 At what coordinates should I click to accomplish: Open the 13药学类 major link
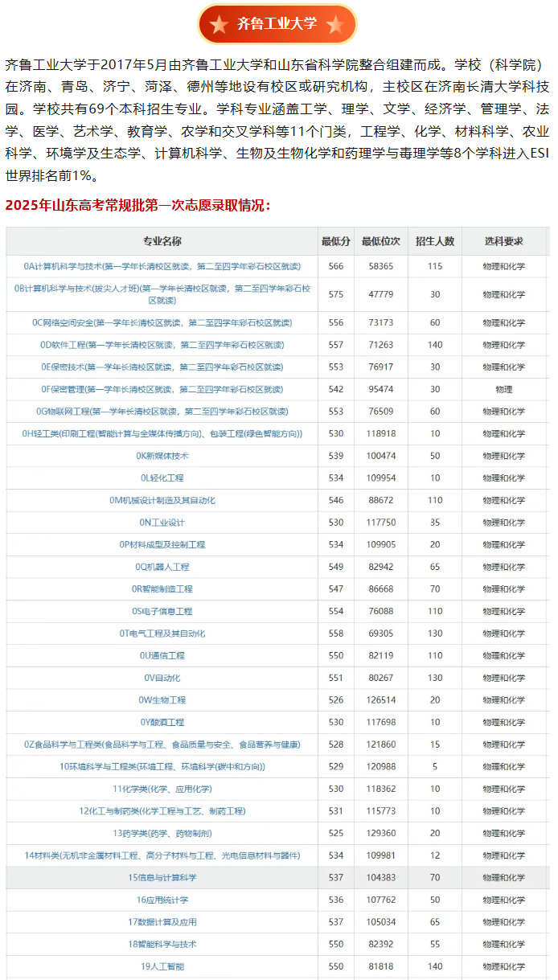(x=162, y=834)
